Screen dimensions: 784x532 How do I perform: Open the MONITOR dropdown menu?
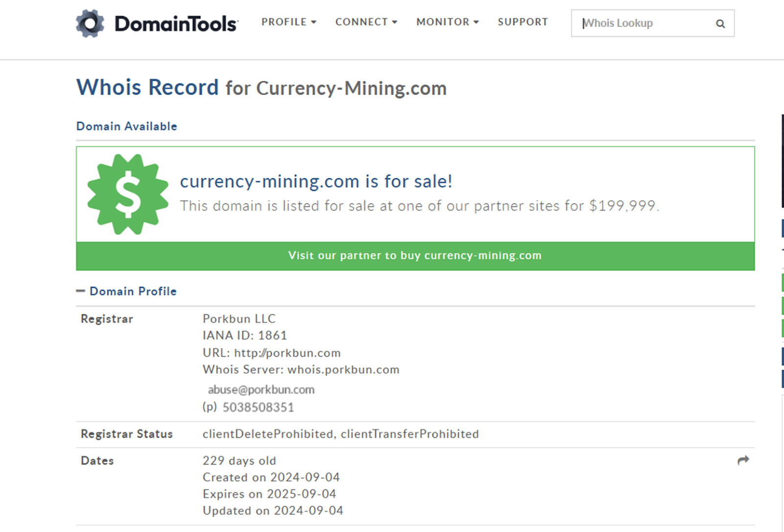tap(447, 22)
